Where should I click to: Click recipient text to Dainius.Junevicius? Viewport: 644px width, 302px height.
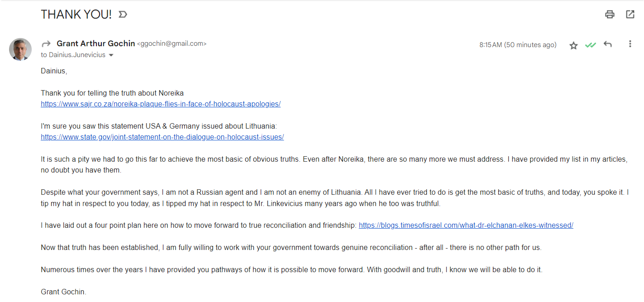pos(73,55)
